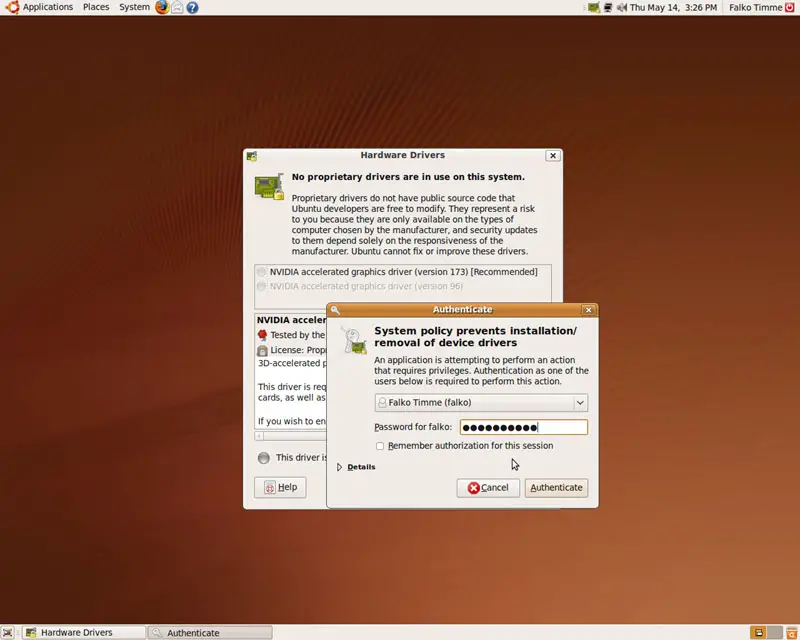This screenshot has width=800, height=640.
Task: Click the 'No proprietary drivers are in use' heading
Action: (x=408, y=177)
